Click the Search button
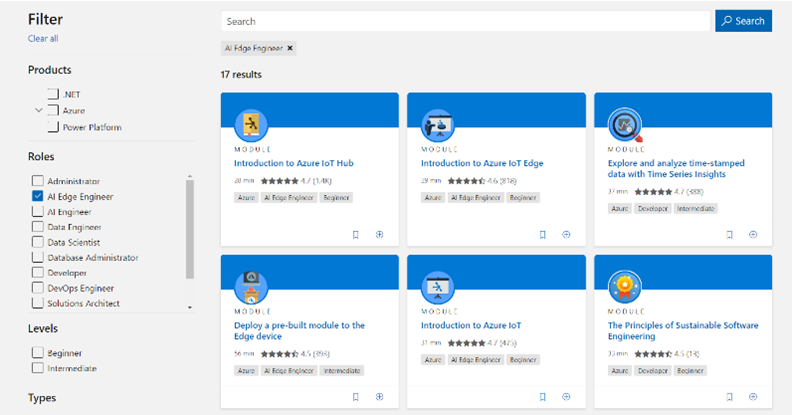This screenshot has height=415, width=792. pyautogui.click(x=743, y=21)
